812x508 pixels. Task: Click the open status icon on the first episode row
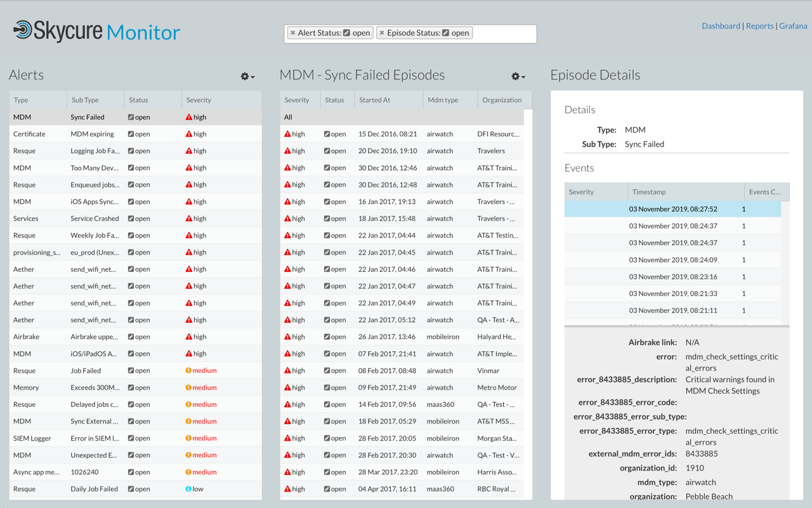coord(326,134)
